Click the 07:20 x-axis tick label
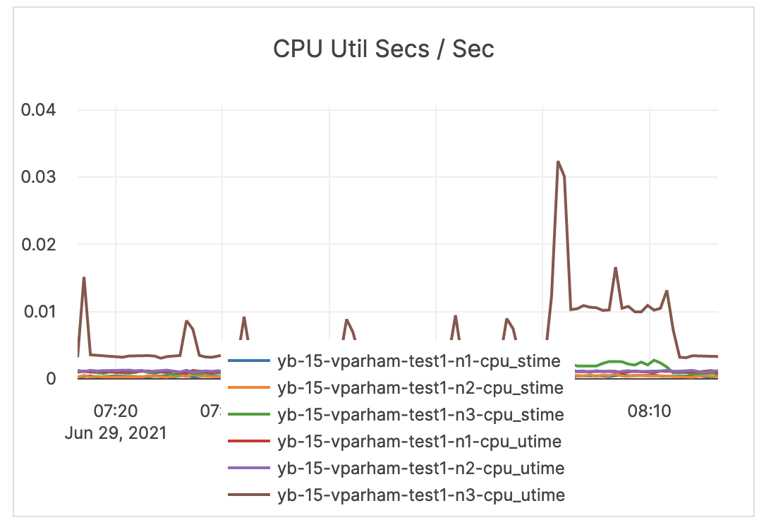Image resolution: width=759 pixels, height=532 pixels. 116,410
